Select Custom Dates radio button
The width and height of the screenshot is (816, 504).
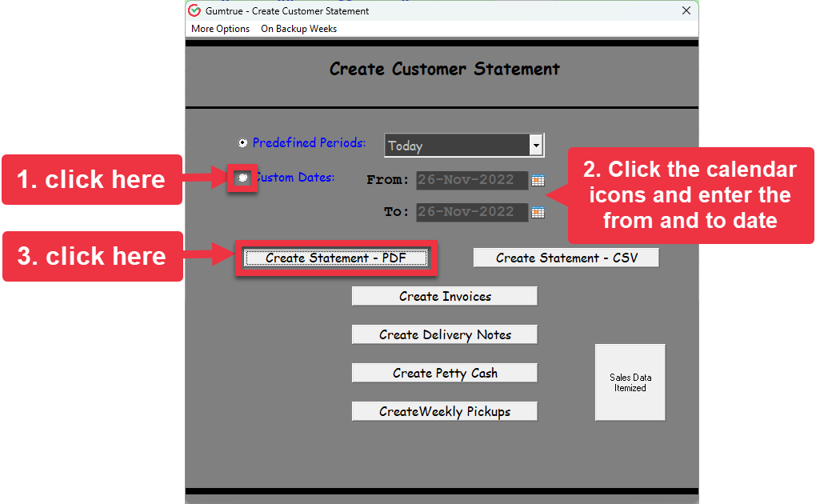coord(242,178)
